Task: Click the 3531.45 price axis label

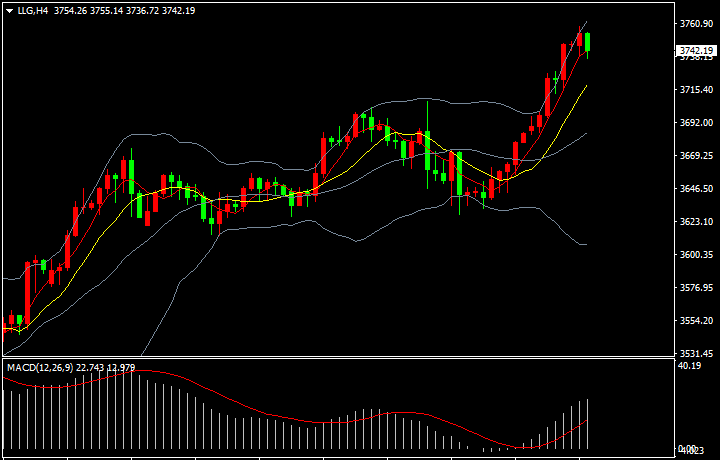Action: click(x=696, y=353)
